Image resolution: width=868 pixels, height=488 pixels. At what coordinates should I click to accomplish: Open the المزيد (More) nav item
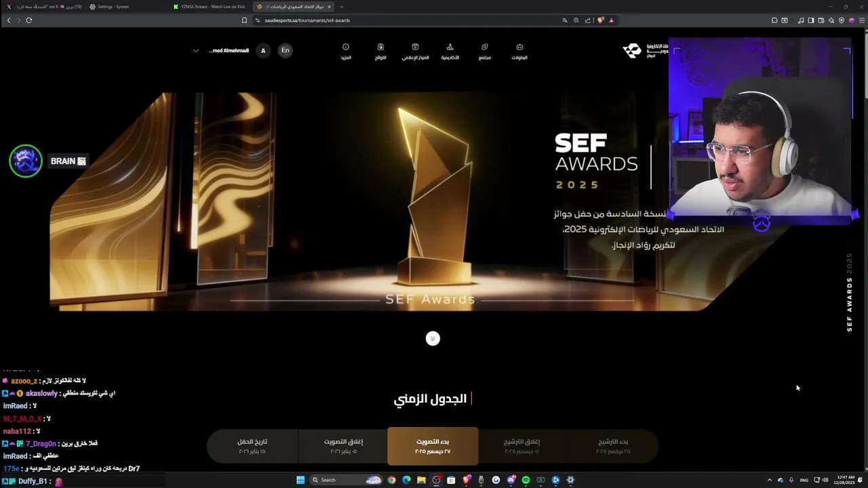(x=346, y=52)
